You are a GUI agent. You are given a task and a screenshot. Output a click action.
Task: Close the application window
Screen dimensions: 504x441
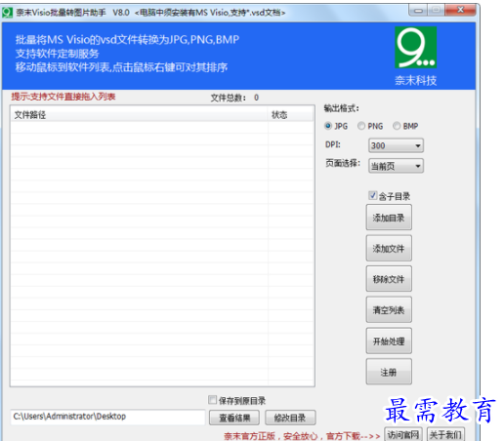(x=460, y=10)
